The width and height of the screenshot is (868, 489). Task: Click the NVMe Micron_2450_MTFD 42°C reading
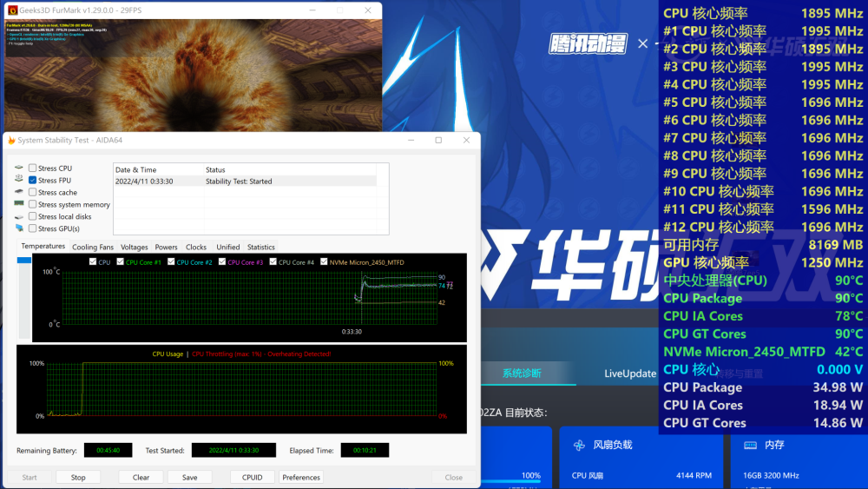[763, 352]
